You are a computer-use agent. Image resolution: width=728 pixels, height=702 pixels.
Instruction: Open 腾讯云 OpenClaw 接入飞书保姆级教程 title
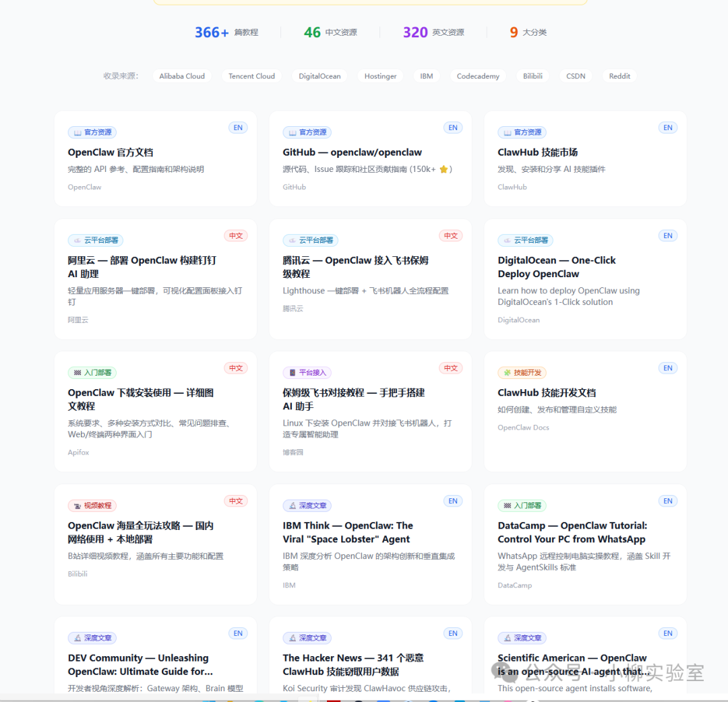(x=356, y=267)
